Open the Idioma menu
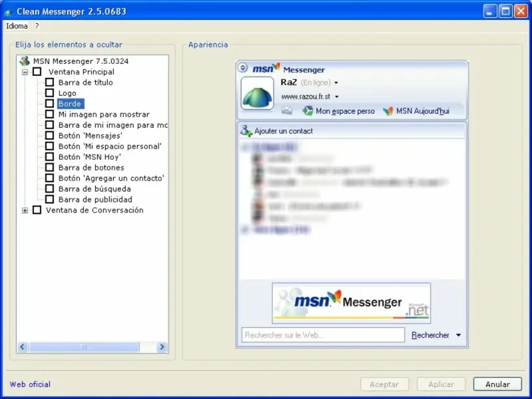The width and height of the screenshot is (532, 399). pyautogui.click(x=17, y=26)
